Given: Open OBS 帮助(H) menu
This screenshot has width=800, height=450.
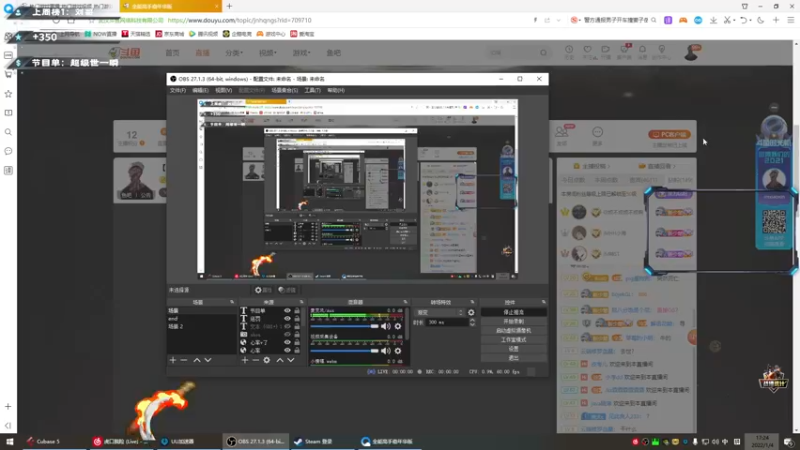Looking at the screenshot, I should [336, 90].
